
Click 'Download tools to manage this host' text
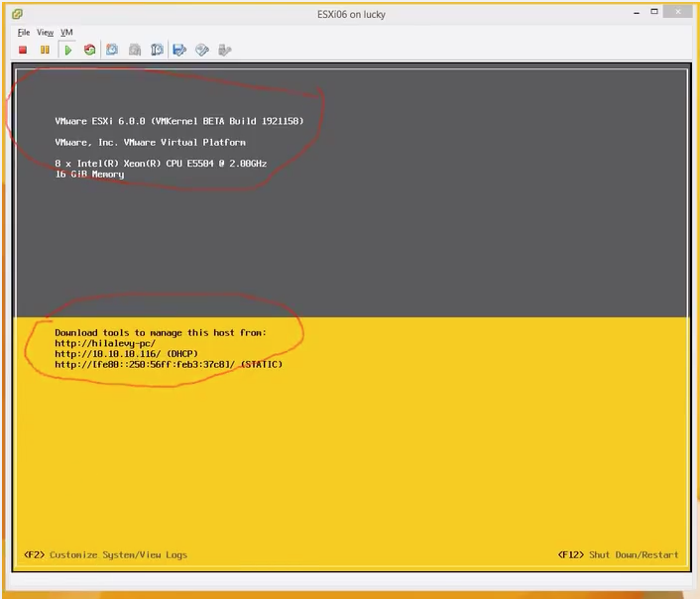click(x=161, y=333)
